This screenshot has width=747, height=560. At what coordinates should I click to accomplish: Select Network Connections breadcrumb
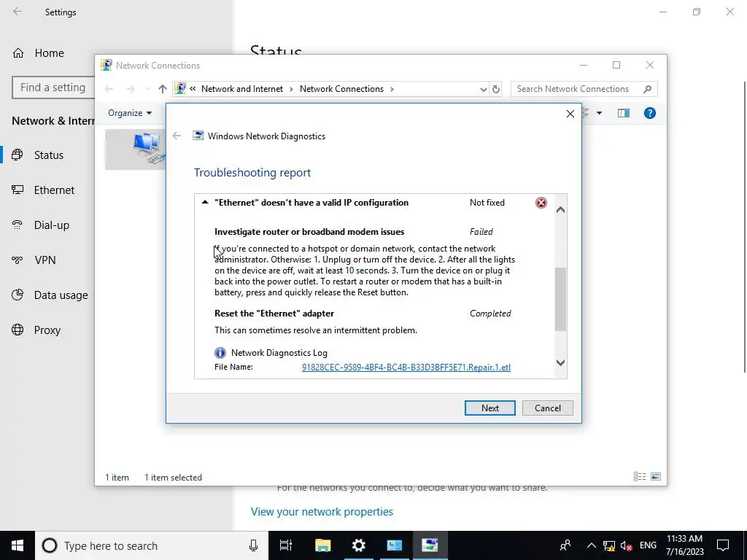[341, 89]
